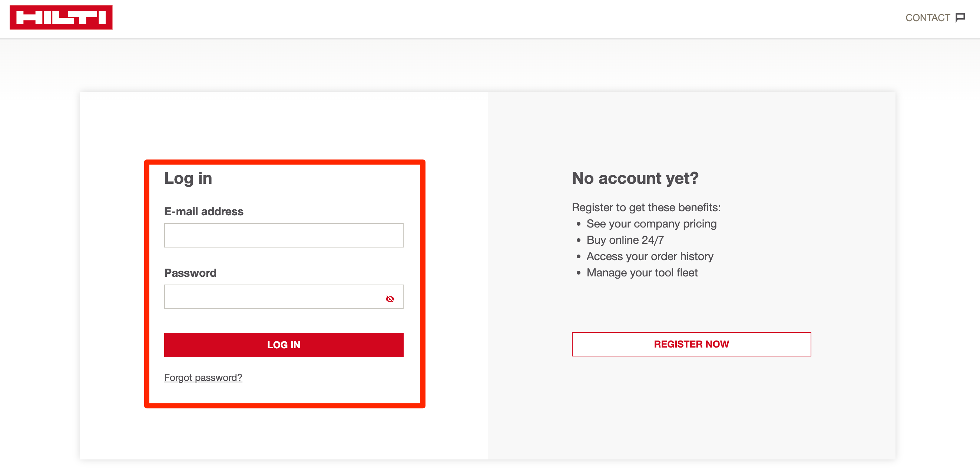
Task: Focus the Password input field
Action: [284, 297]
